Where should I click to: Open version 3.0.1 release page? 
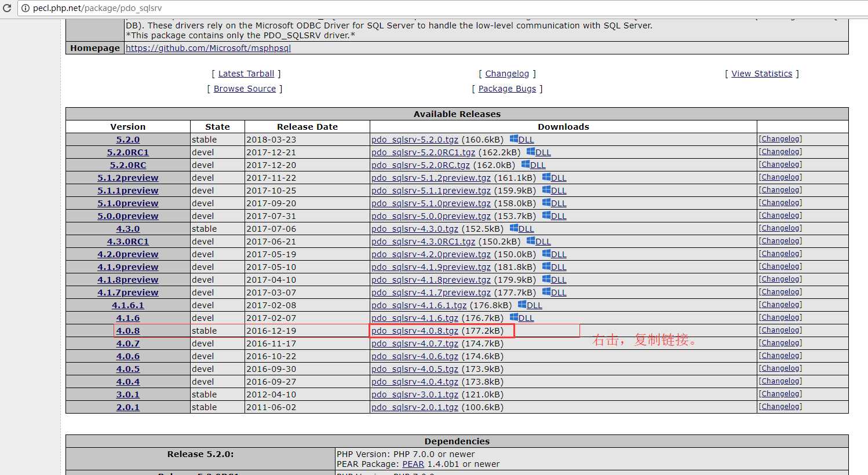(128, 394)
